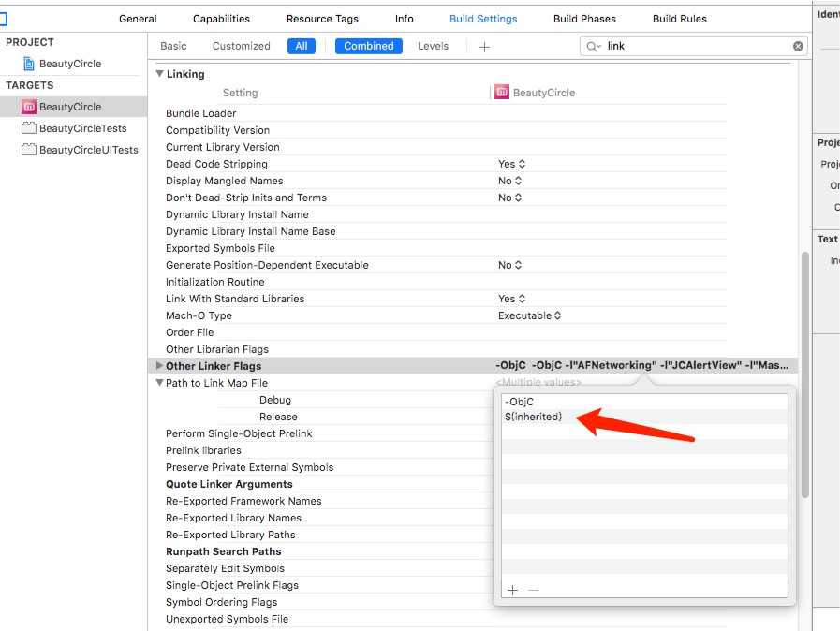Add a build setting with plus button
Image resolution: width=840 pixels, height=631 pixels.
tap(484, 47)
